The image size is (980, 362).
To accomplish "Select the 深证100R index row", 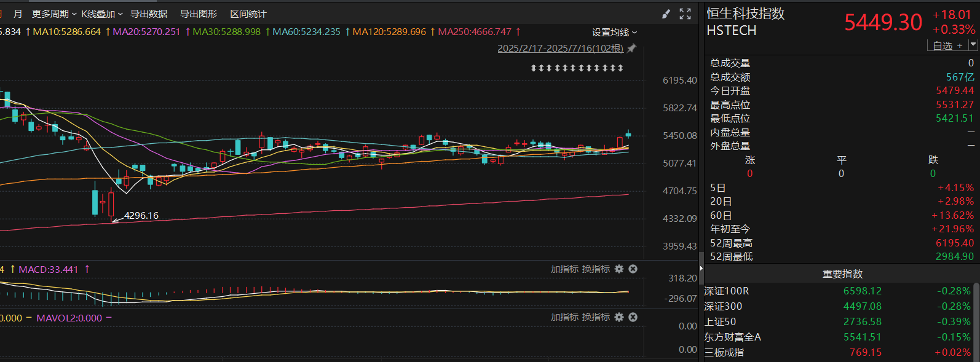I will 840,291.
